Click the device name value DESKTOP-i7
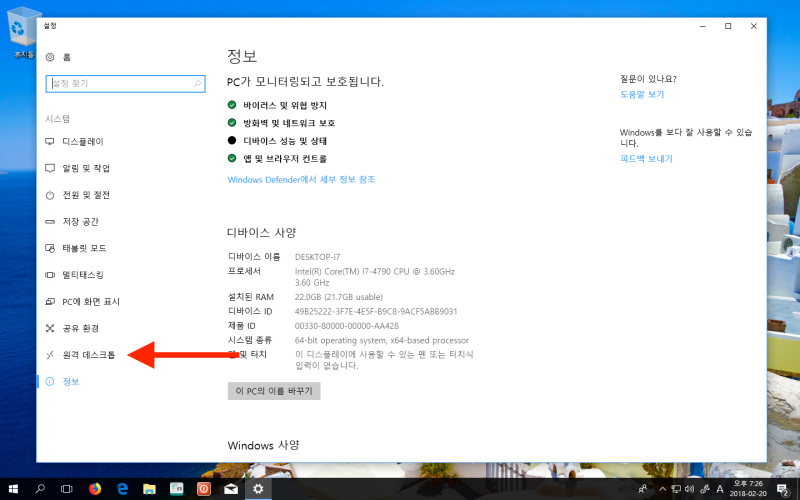This screenshot has height=500, width=800. click(x=317, y=257)
